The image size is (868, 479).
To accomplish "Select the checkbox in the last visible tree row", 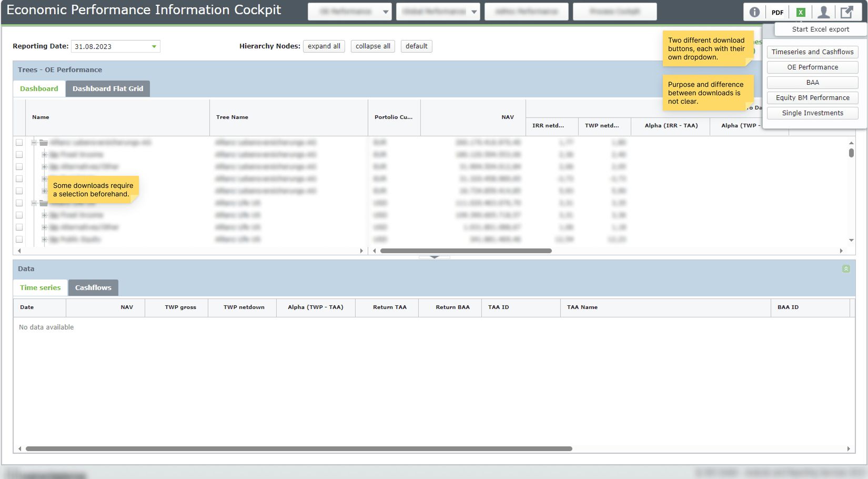I will (19, 239).
